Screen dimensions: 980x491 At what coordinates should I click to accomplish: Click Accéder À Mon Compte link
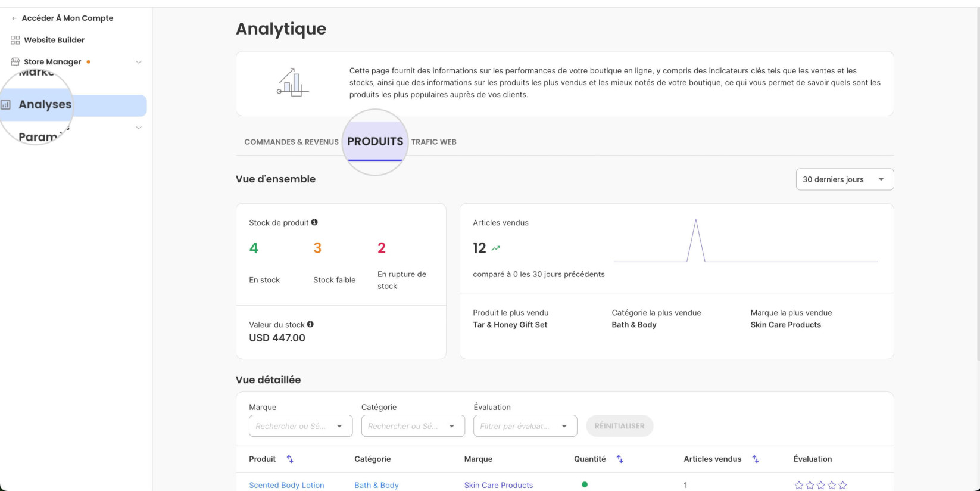pos(67,18)
